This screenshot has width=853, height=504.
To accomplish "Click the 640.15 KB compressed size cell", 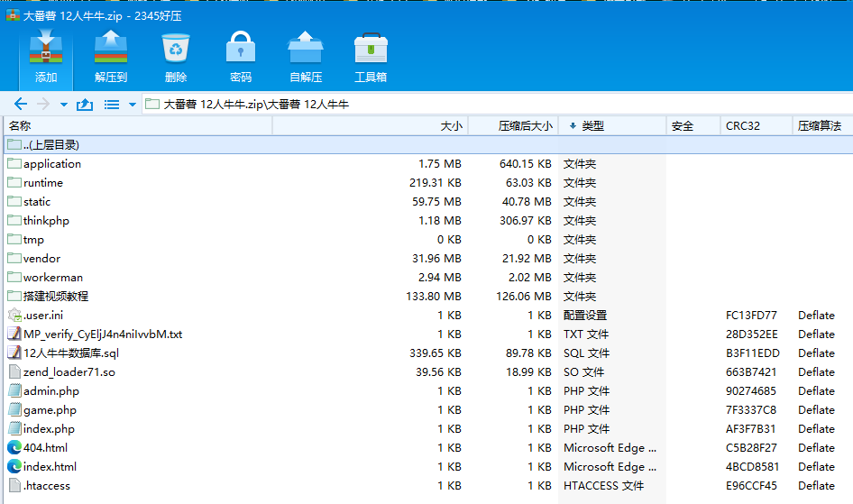I will point(526,164).
